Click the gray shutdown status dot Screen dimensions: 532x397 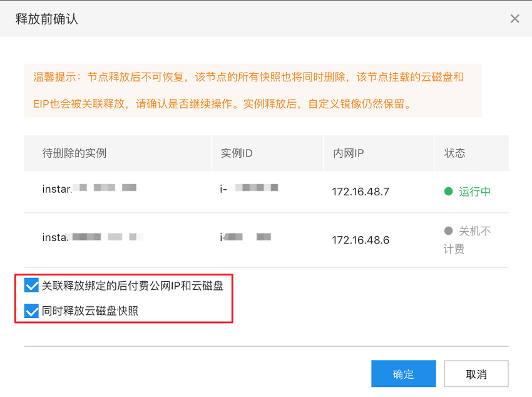coord(448,231)
